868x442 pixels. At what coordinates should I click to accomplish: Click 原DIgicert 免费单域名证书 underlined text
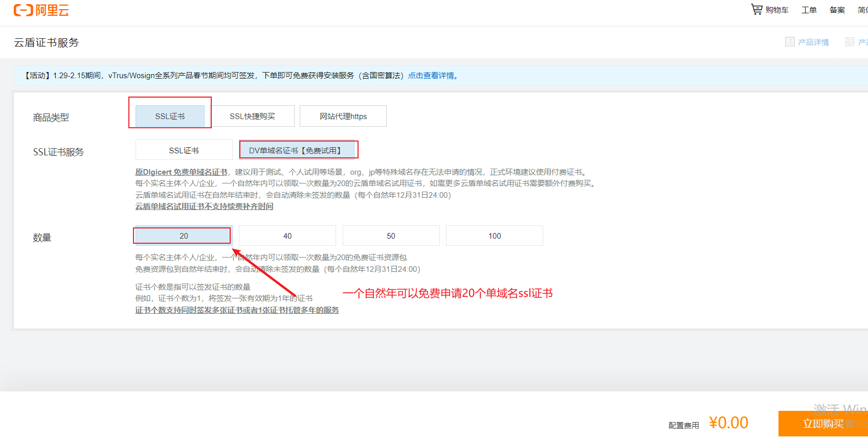click(x=181, y=172)
